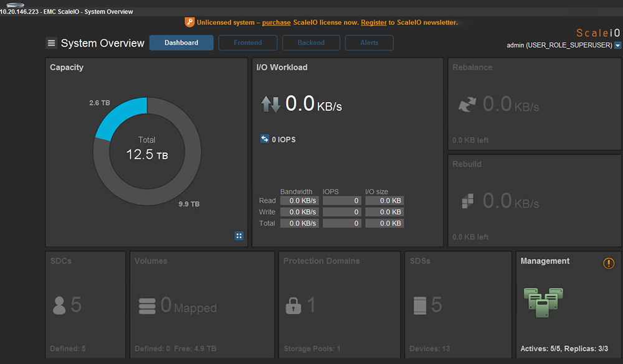The height and width of the screenshot is (364, 623).
Task: Click the Management panel title
Action: click(x=545, y=261)
